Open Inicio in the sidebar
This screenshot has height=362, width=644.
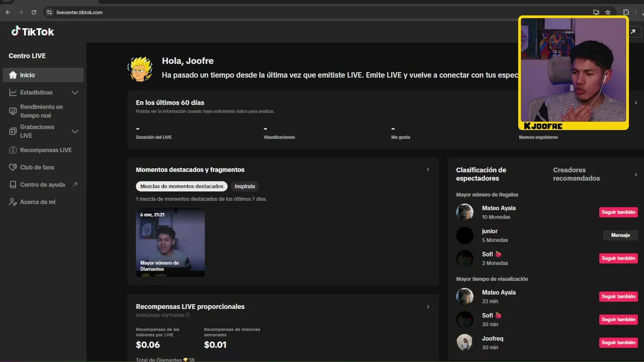pos(43,75)
